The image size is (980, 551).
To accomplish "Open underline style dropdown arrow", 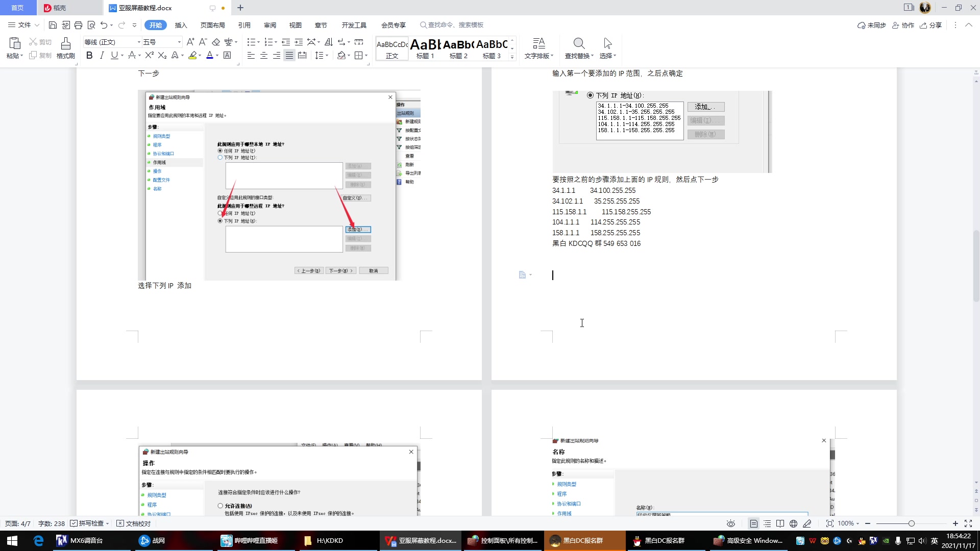I will point(122,55).
